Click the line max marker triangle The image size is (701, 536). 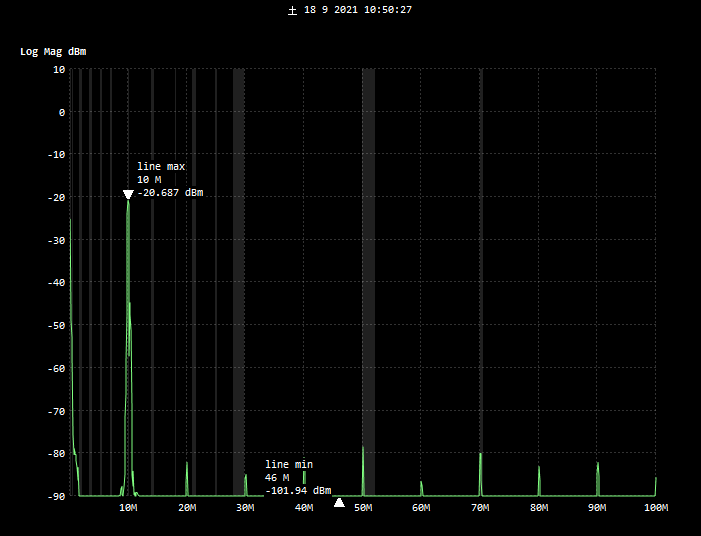pyautogui.click(x=128, y=194)
